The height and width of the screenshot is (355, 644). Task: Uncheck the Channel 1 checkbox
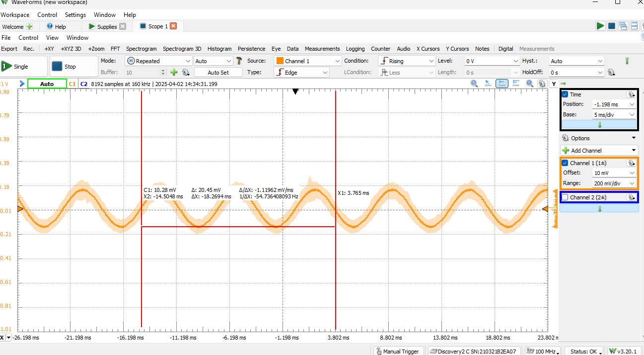(x=565, y=163)
